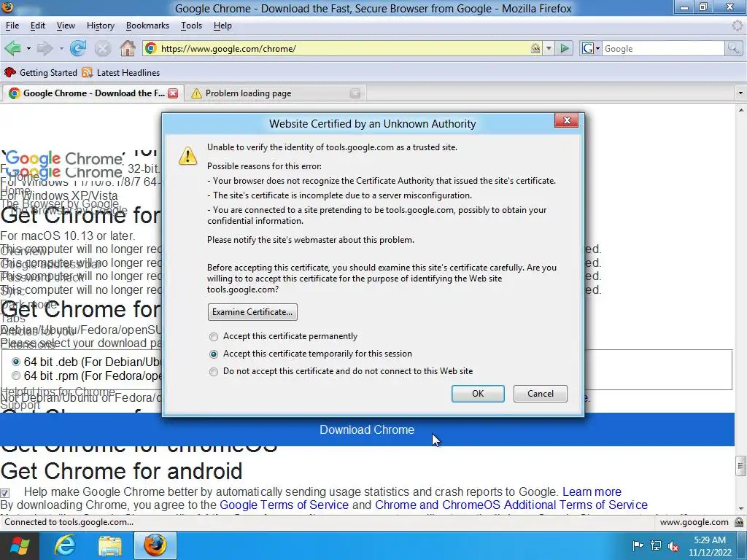Image resolution: width=747 pixels, height=560 pixels.
Task: Switch to the Google Chrome download tab
Action: (x=93, y=93)
